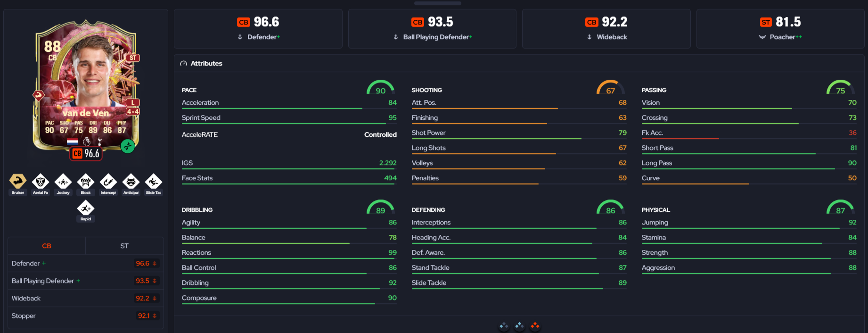Select the Jockey playstyle icon
This screenshot has width=868, height=333.
(x=63, y=182)
